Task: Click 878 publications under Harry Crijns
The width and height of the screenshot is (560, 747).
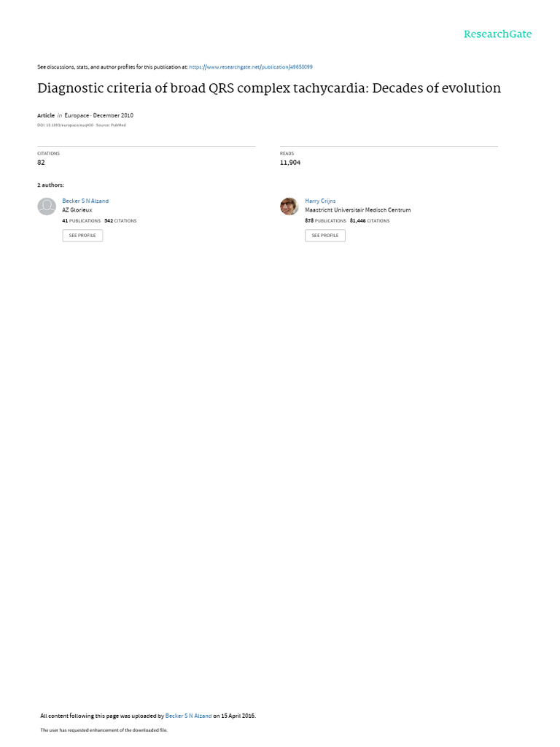Action: [325, 221]
